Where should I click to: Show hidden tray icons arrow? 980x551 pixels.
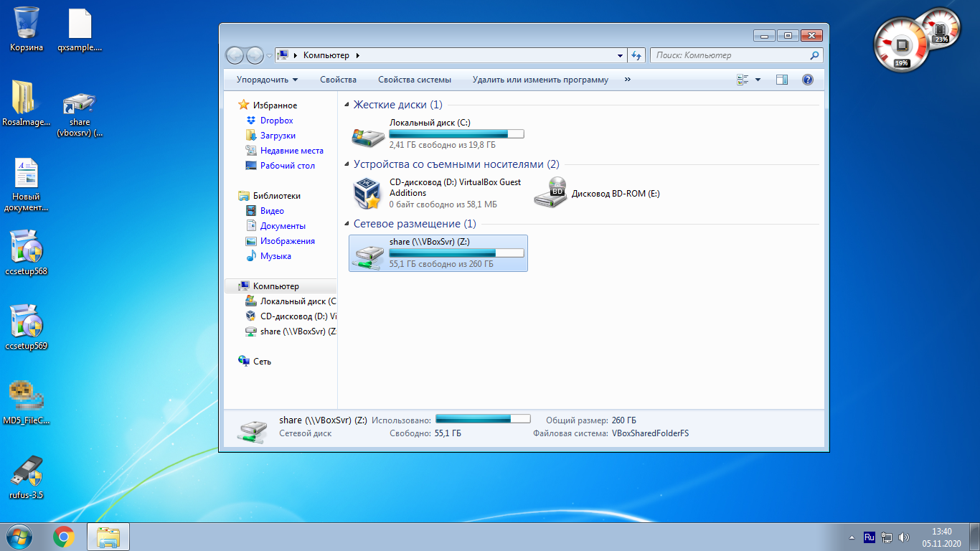(x=852, y=537)
